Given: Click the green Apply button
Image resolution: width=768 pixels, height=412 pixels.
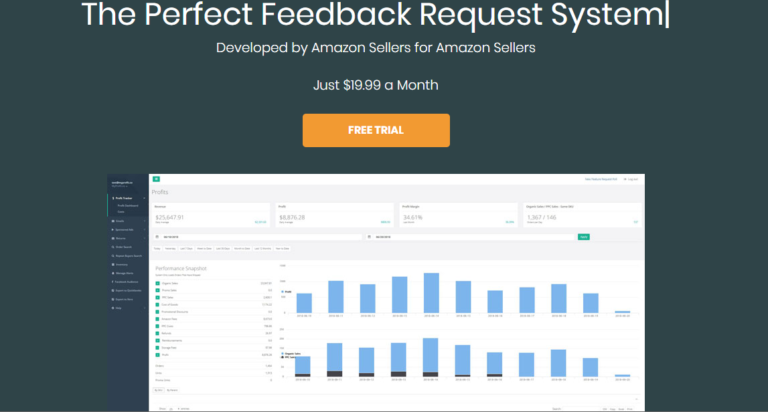Looking at the screenshot, I should 583,237.
